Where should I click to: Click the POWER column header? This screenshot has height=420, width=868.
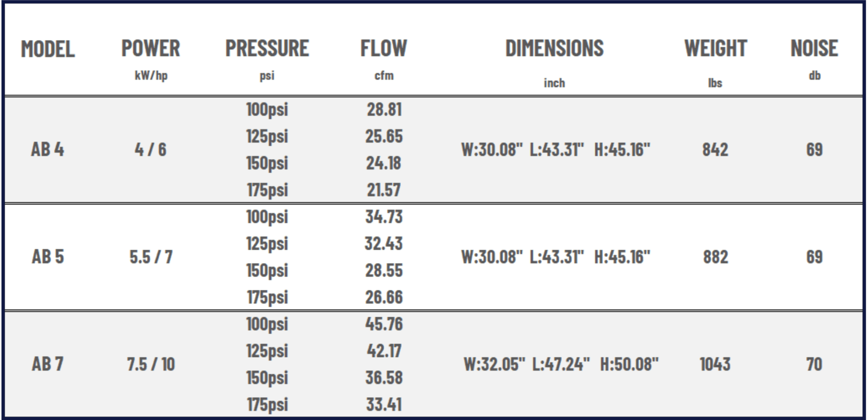(151, 48)
